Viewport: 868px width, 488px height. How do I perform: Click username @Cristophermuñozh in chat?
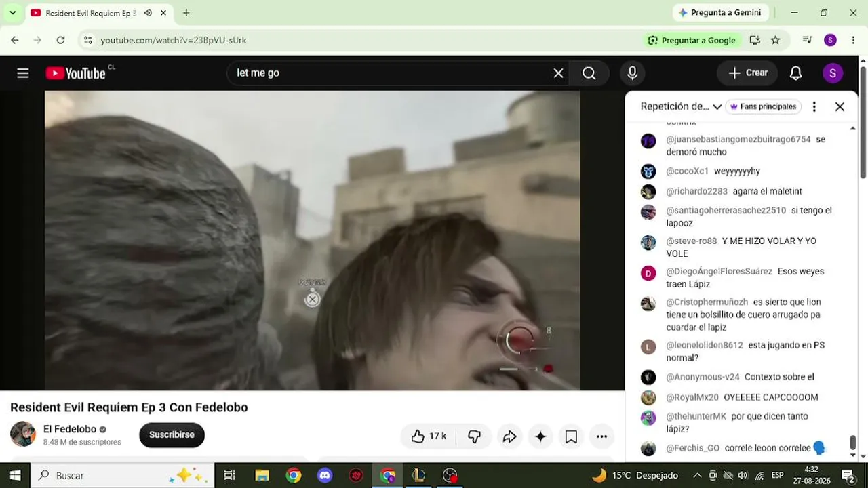707,302
